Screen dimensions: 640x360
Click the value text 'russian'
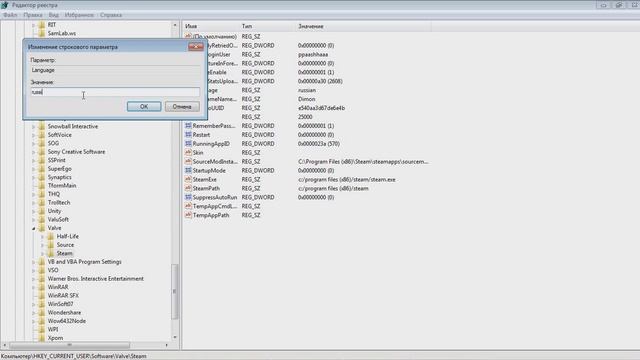coord(307,90)
